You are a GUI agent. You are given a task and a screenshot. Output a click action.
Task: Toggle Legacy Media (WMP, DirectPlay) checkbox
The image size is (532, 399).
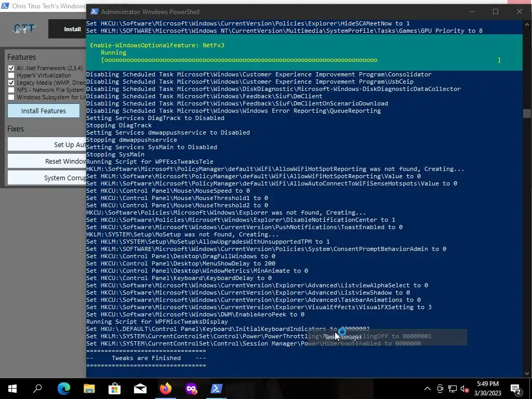point(11,83)
